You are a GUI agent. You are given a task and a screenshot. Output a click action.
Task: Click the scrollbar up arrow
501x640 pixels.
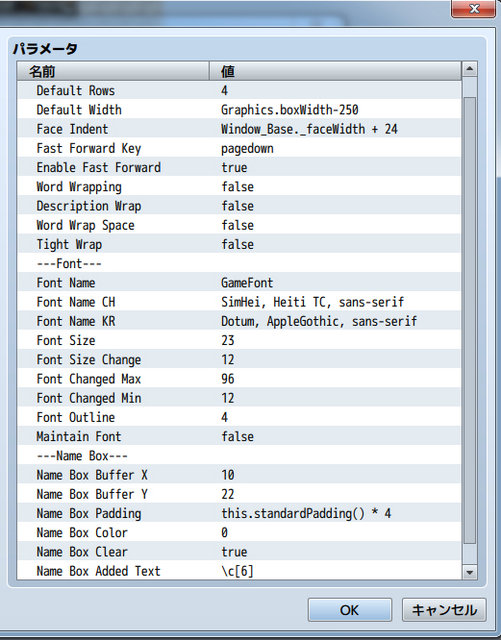pos(469,69)
